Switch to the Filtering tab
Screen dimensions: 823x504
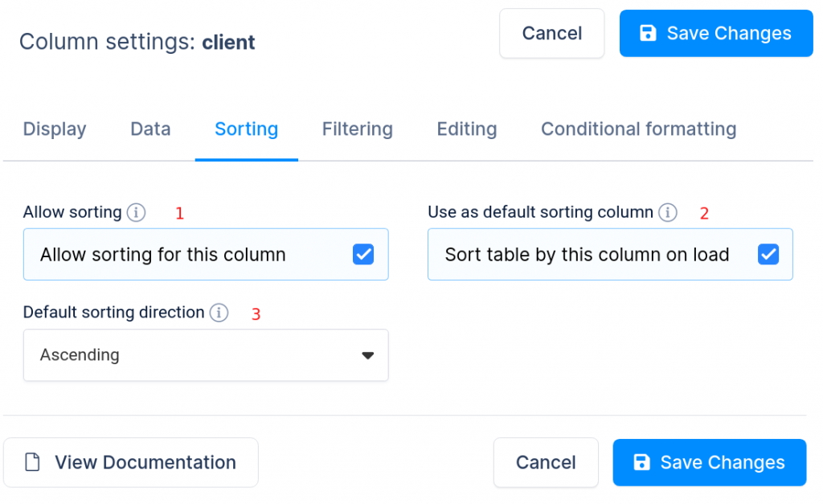click(357, 129)
